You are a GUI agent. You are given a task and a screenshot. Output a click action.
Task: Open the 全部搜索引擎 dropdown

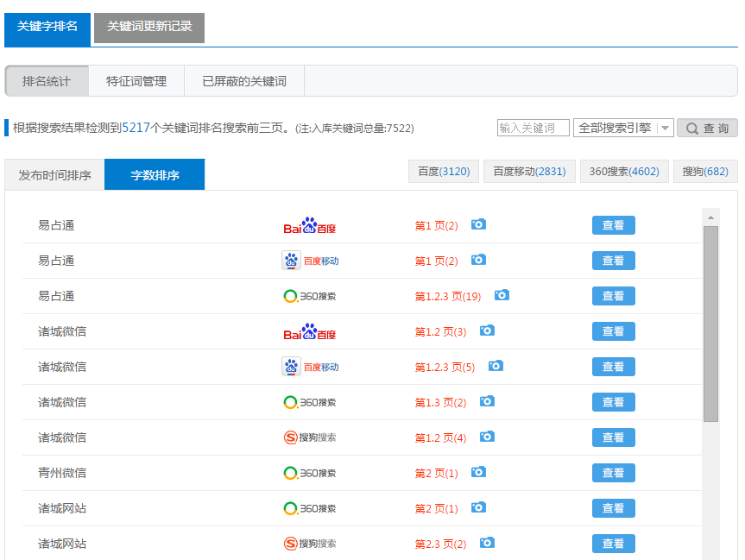[x=622, y=128]
